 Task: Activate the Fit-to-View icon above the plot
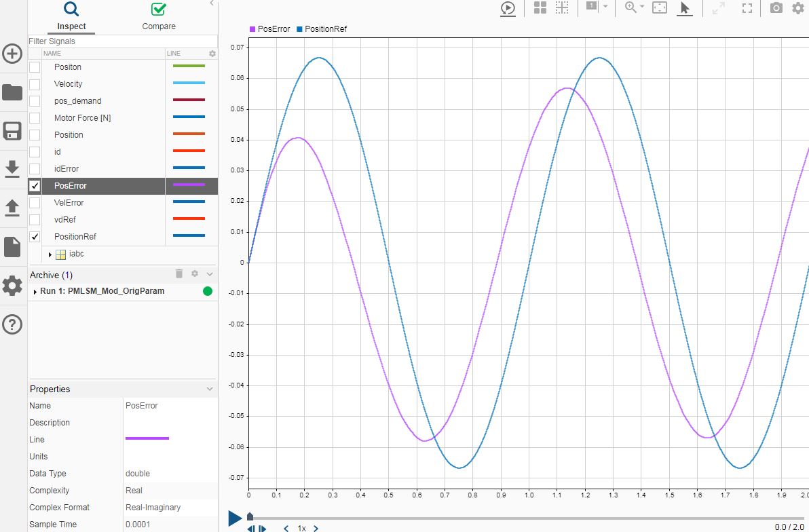659,8
